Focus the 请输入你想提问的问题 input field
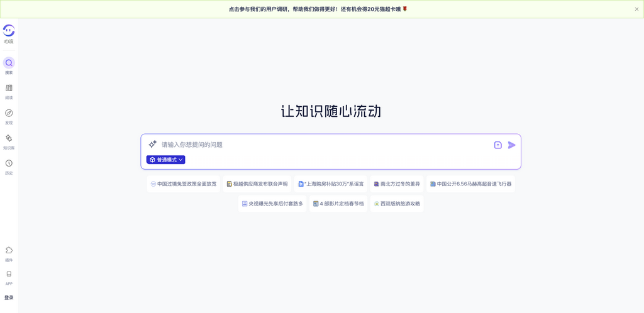644x313 pixels. point(325,145)
